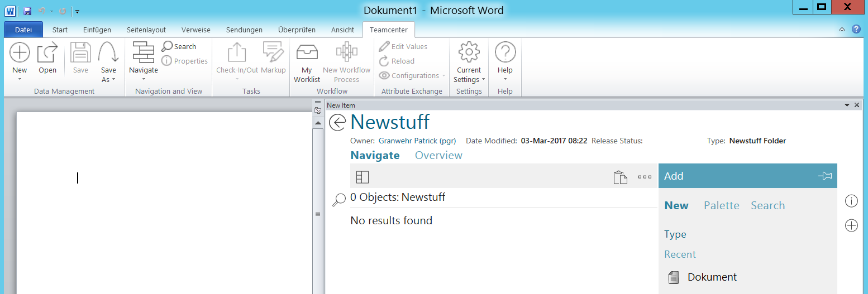Click the Open icon in Data Management
The image size is (868, 294).
coord(47,53)
